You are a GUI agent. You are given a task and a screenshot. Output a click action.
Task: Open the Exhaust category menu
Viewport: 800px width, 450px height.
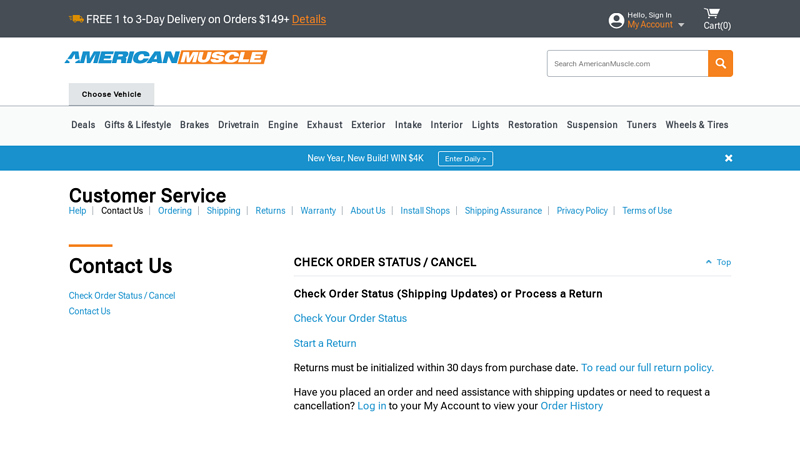(x=324, y=125)
